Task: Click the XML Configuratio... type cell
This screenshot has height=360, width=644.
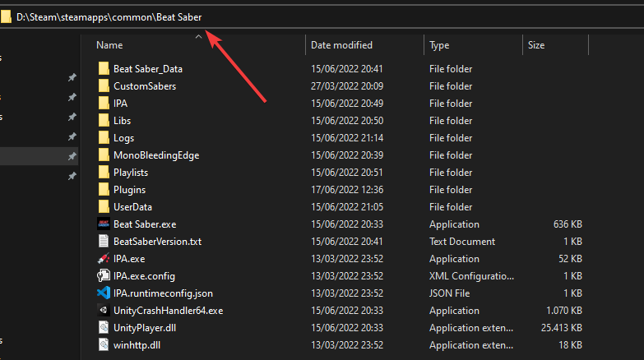Action: click(x=471, y=276)
